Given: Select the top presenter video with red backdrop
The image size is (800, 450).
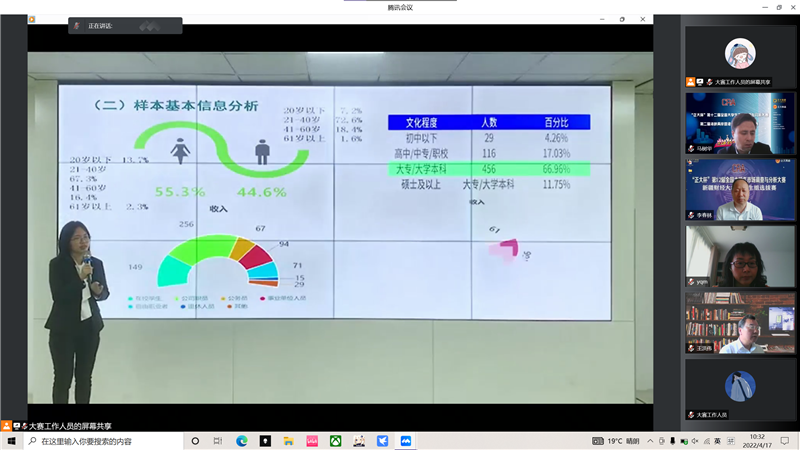Looking at the screenshot, I should click(739, 122).
